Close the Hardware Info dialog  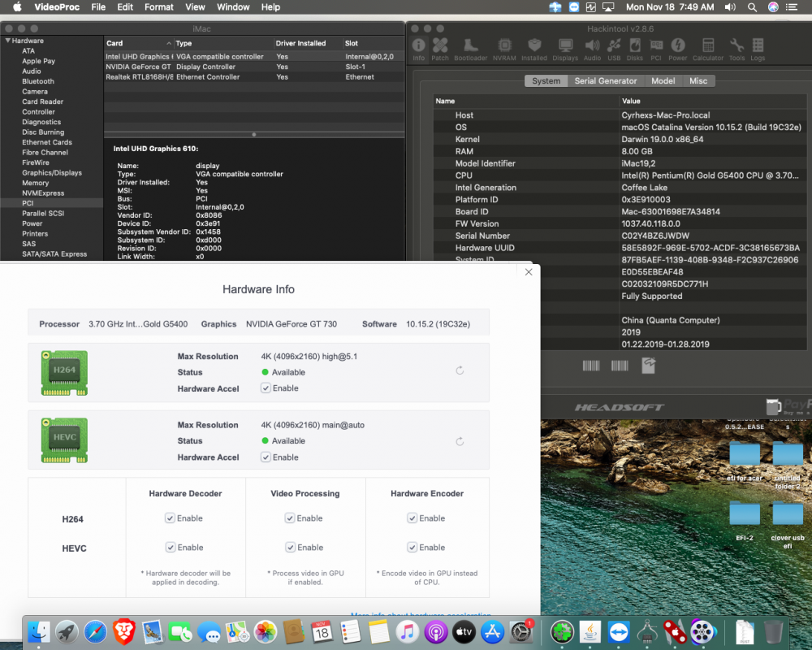click(529, 272)
